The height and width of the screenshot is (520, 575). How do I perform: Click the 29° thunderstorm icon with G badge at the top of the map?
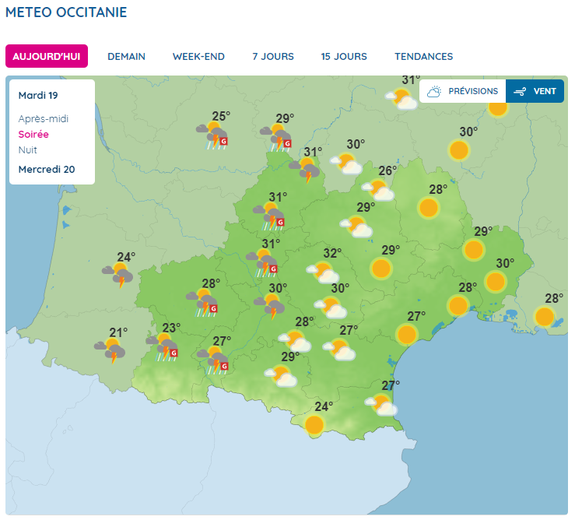point(276,138)
